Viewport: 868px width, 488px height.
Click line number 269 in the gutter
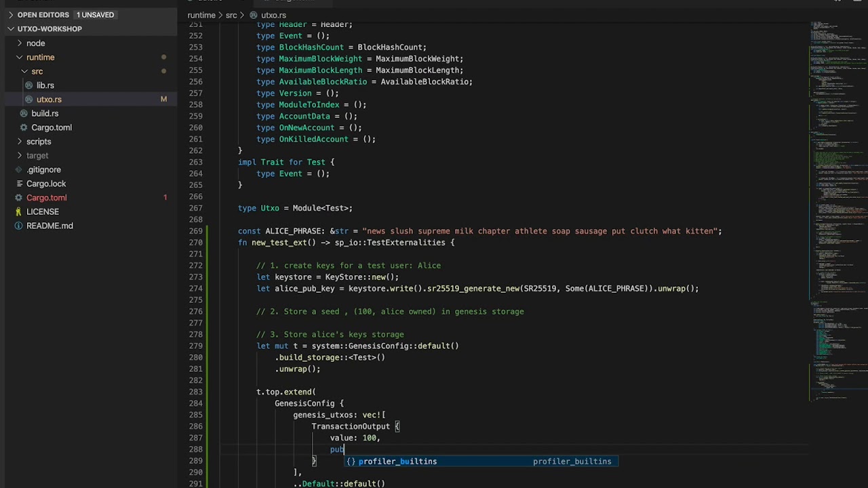point(195,231)
